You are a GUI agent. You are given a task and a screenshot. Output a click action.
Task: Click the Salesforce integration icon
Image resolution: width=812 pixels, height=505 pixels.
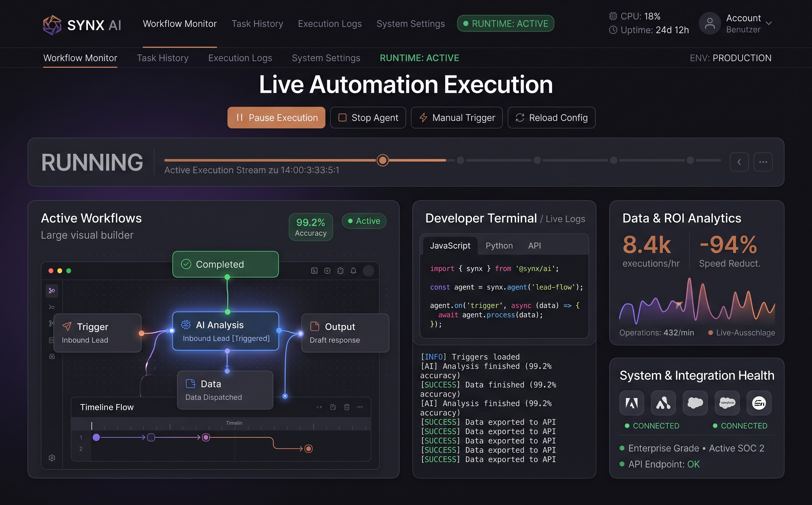[727, 403]
